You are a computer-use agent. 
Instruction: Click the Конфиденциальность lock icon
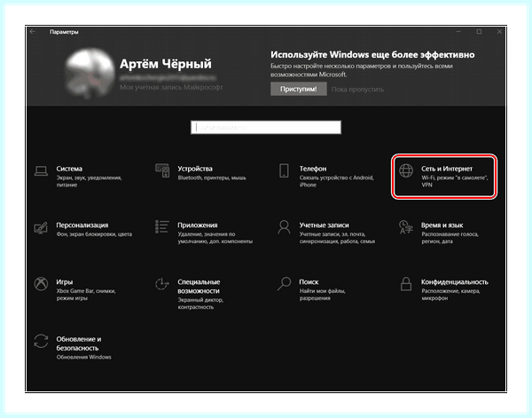(x=406, y=284)
